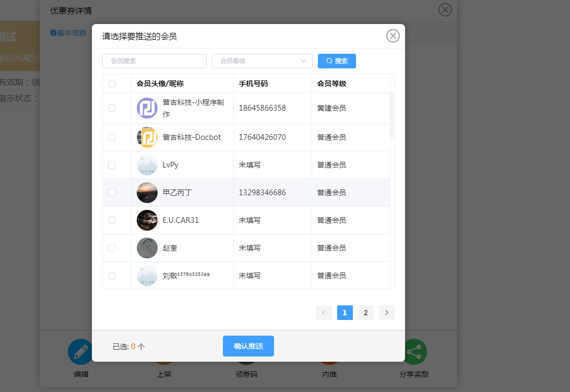Select the LvPy member checkbox
Image resolution: width=570 pixels, height=392 pixels.
tap(112, 165)
